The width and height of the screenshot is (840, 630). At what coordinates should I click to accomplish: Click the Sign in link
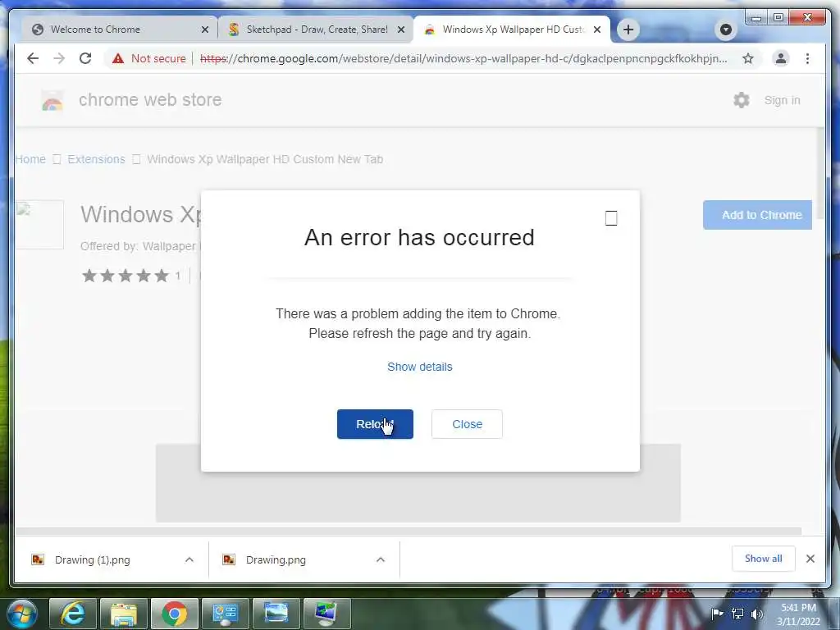pyautogui.click(x=782, y=100)
